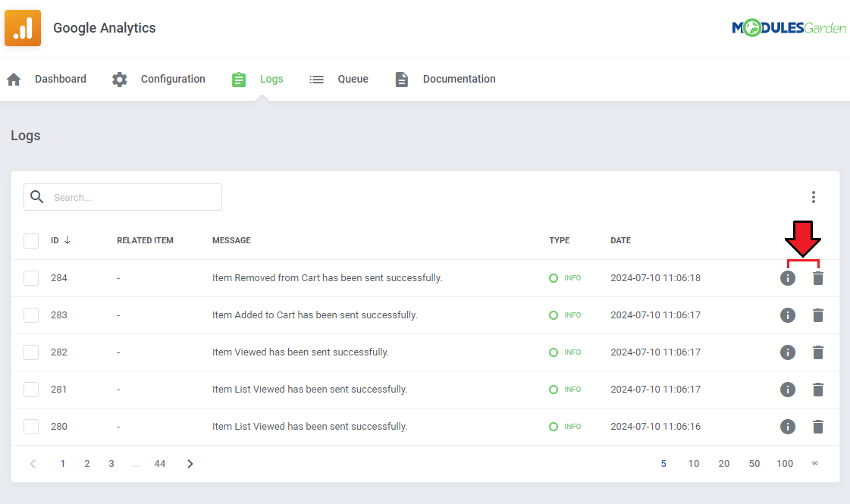
Task: Delete log entry 281 with trash icon
Action: tap(818, 390)
